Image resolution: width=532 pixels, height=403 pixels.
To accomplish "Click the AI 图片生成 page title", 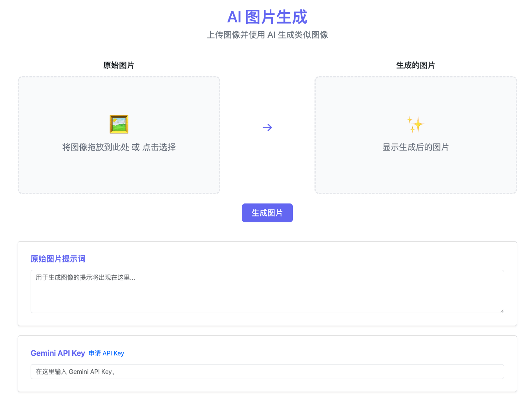I will point(267,17).
